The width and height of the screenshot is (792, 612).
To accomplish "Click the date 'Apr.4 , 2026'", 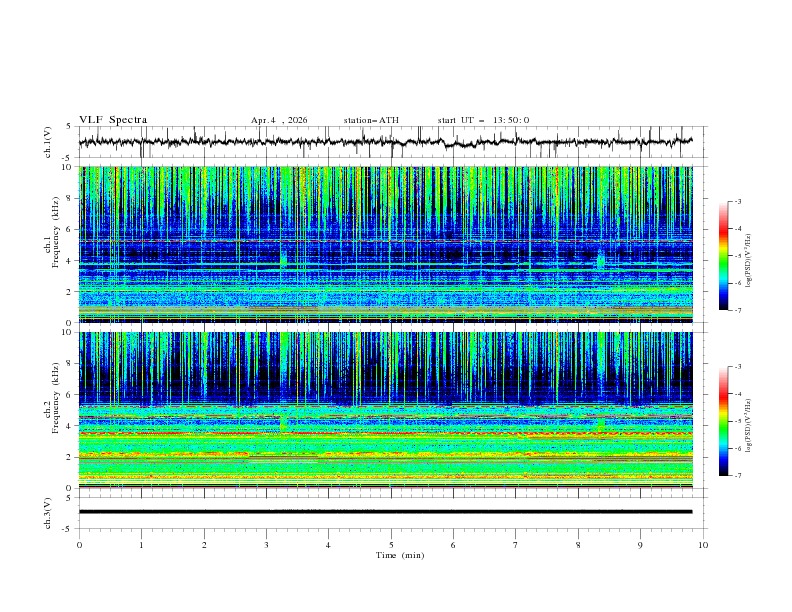I will click(x=279, y=120).
